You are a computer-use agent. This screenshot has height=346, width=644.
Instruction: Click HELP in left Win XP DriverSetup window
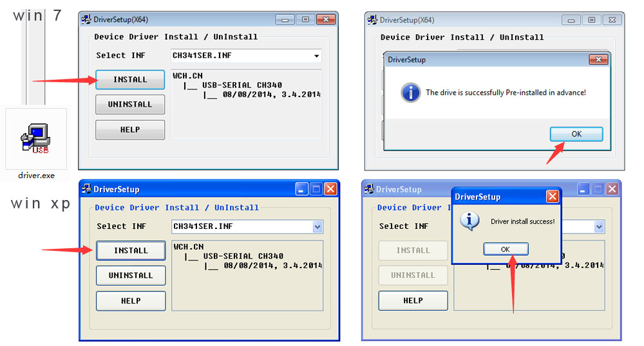coord(131,301)
